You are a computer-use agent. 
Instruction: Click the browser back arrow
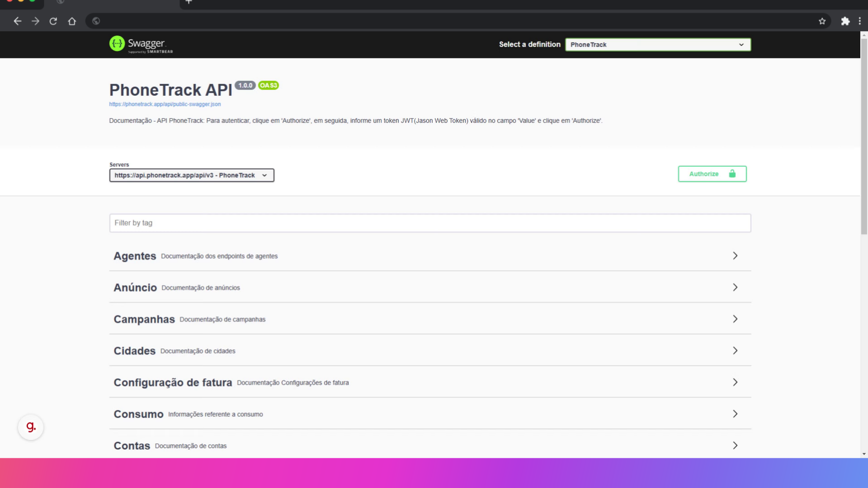click(17, 21)
